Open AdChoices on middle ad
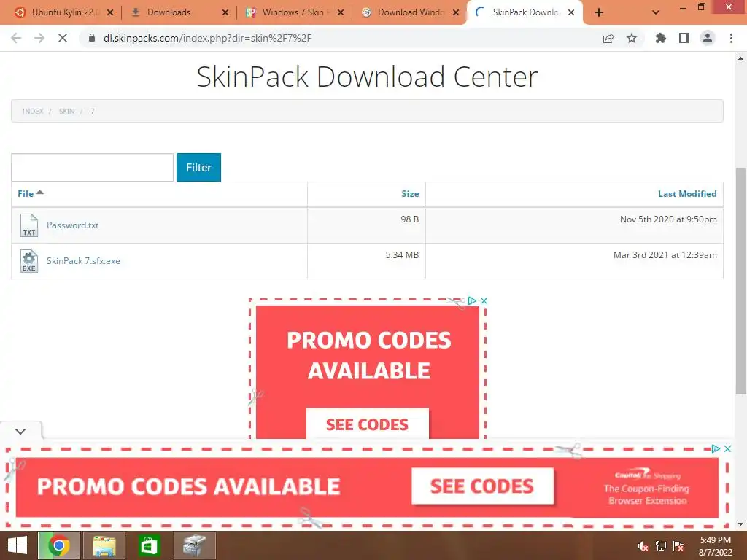The width and height of the screenshot is (747, 560). [472, 300]
